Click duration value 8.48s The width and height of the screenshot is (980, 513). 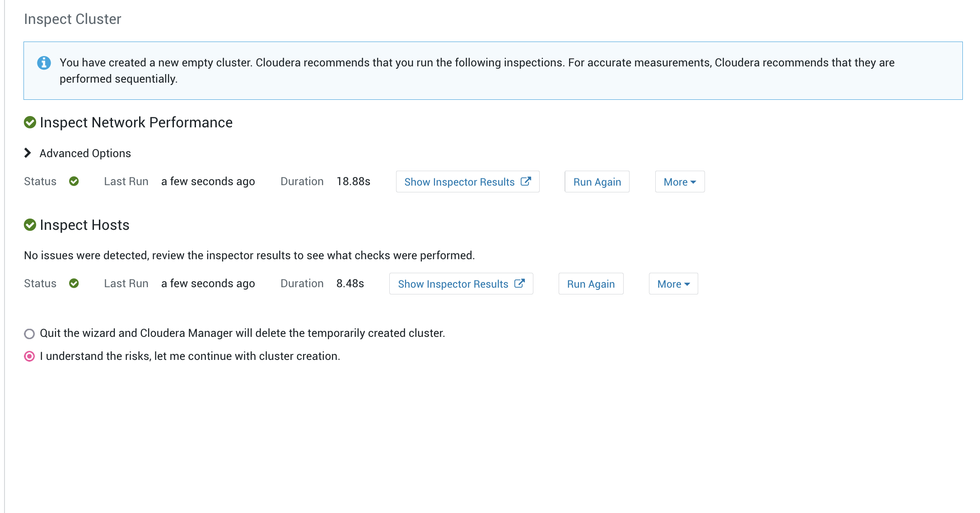pos(350,284)
